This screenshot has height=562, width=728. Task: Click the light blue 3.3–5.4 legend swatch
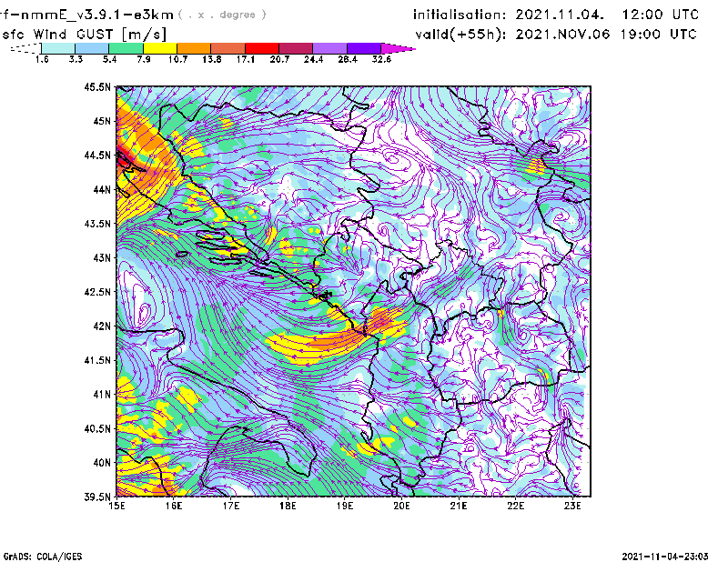pyautogui.click(x=92, y=48)
